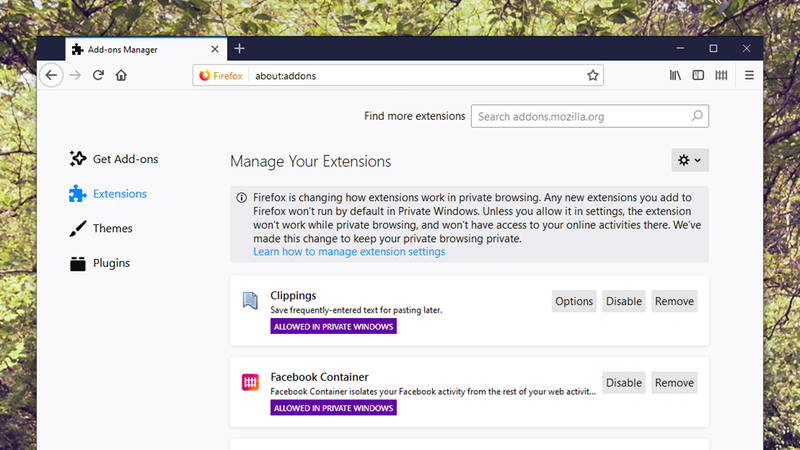Open the Firefox hamburger menu
Viewport: 800px width, 450px height.
click(x=749, y=76)
